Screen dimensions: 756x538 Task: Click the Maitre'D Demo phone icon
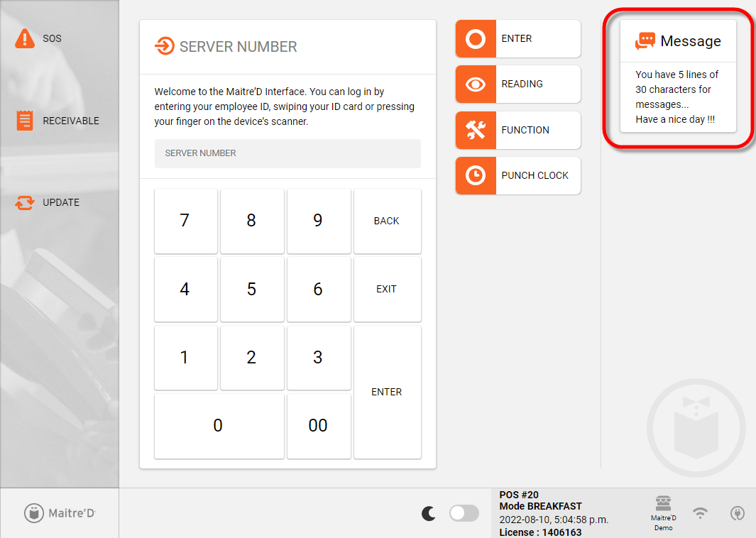coord(664,505)
